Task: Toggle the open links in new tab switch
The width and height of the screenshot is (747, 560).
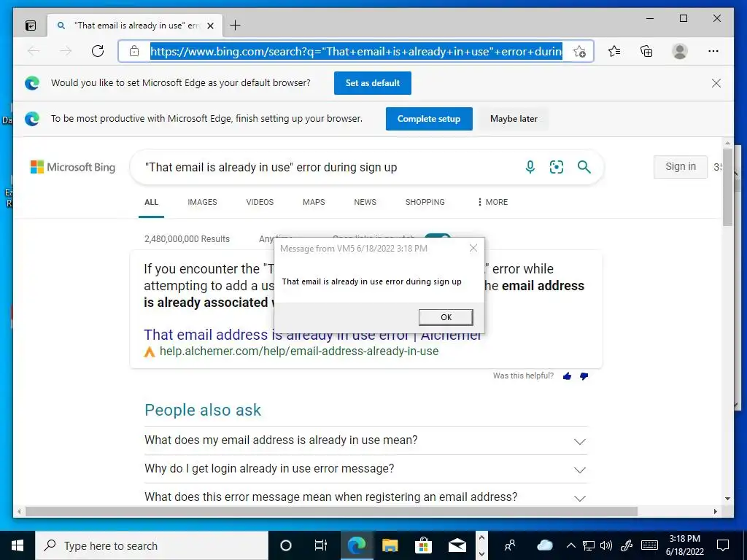Action: tap(438, 236)
